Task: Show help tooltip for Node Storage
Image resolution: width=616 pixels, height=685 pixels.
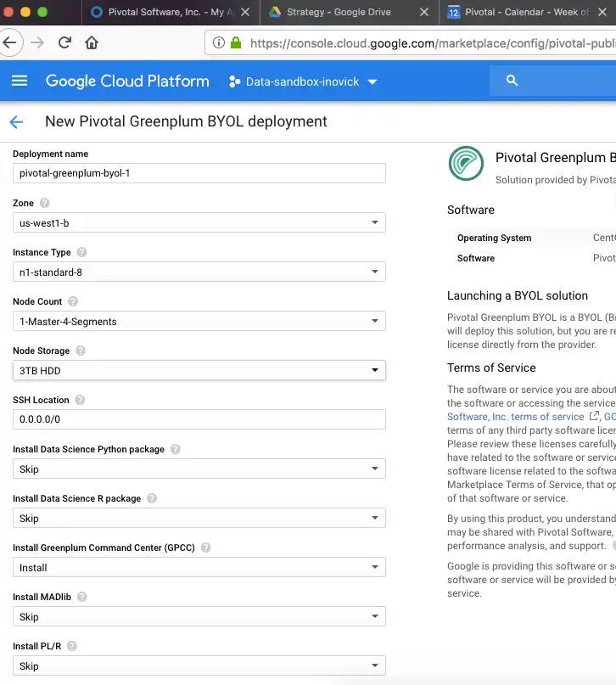Action: tap(81, 351)
